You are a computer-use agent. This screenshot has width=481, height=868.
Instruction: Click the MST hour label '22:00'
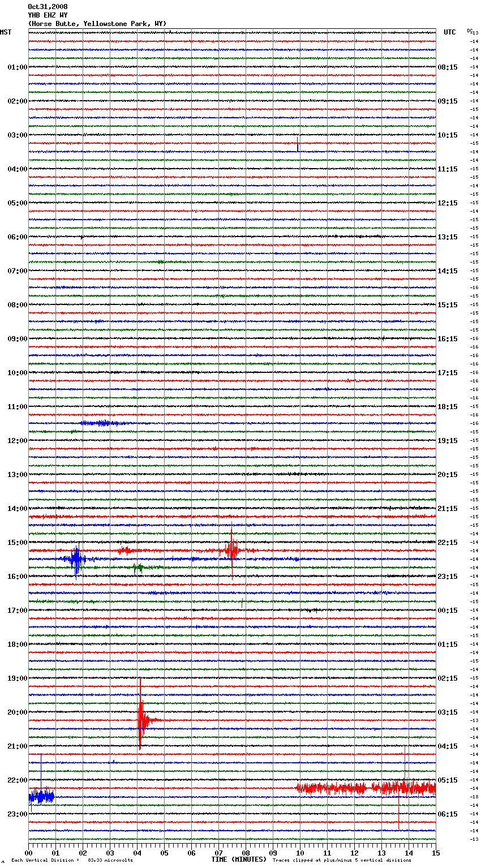point(18,780)
